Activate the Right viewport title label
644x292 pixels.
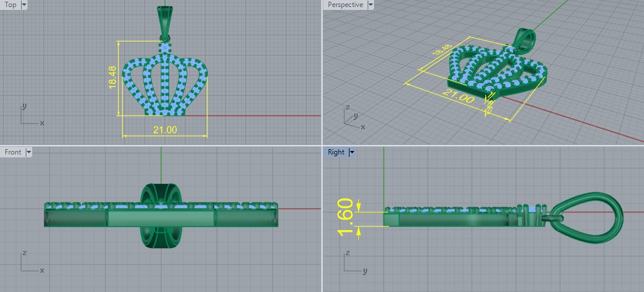point(336,152)
